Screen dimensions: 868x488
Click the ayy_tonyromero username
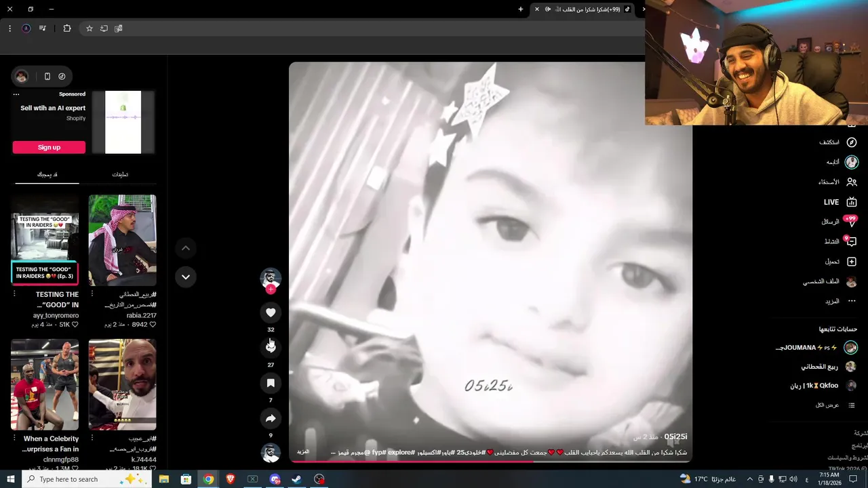click(56, 315)
